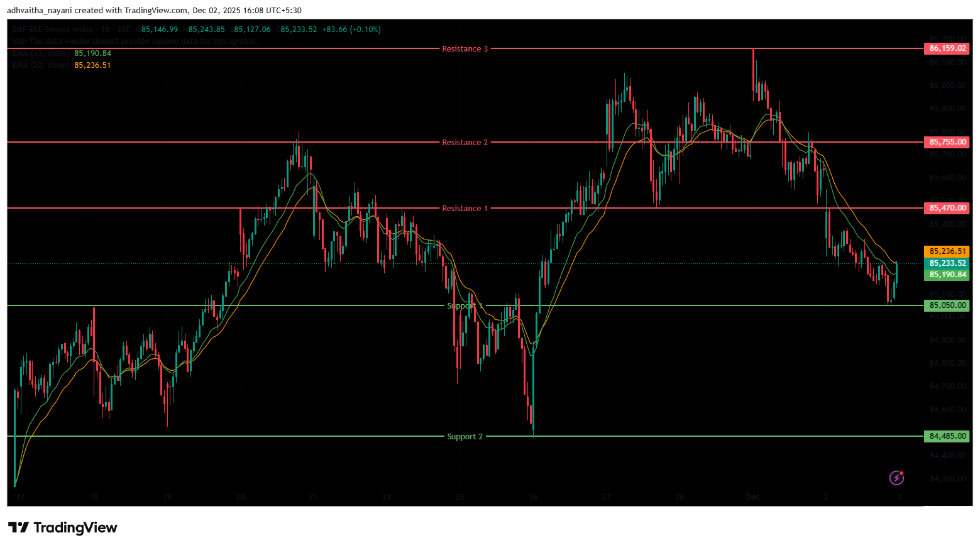Select the Support 1 line label
Image resolution: width=980 pixels, height=548 pixels.
tap(465, 306)
